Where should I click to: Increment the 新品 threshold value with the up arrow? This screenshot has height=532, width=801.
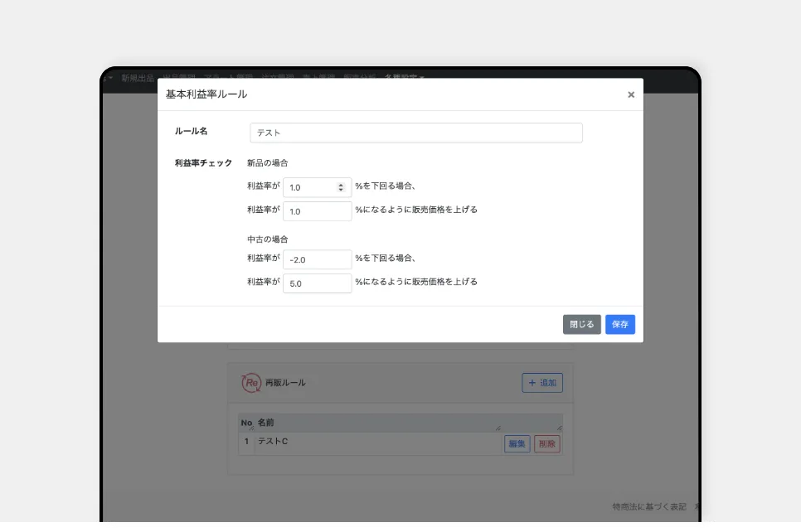341,185
